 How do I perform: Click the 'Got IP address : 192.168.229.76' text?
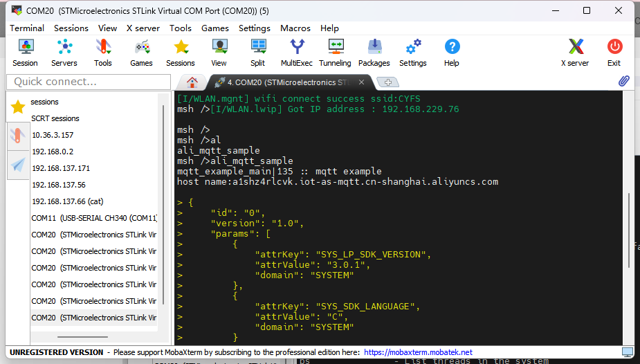(373, 109)
